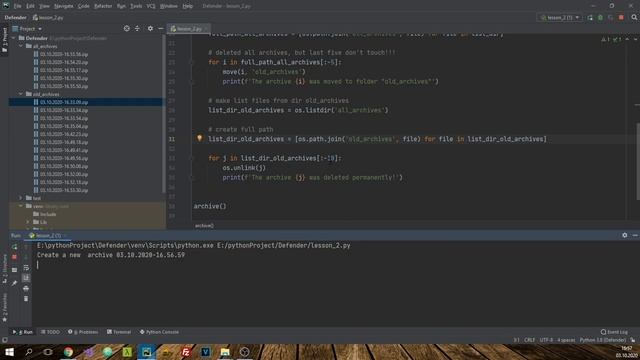
Task: Open the lesson_2 run configuration dropdown
Action: click(560, 18)
